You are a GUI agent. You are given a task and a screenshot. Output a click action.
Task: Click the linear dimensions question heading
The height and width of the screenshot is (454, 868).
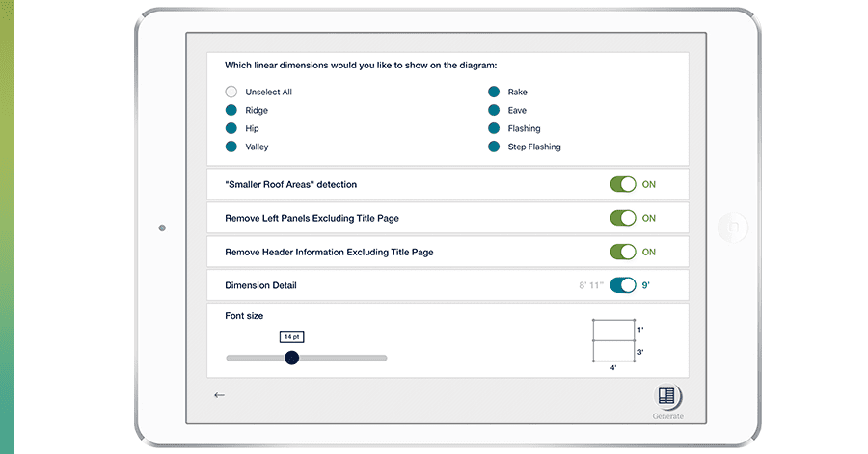(x=361, y=66)
